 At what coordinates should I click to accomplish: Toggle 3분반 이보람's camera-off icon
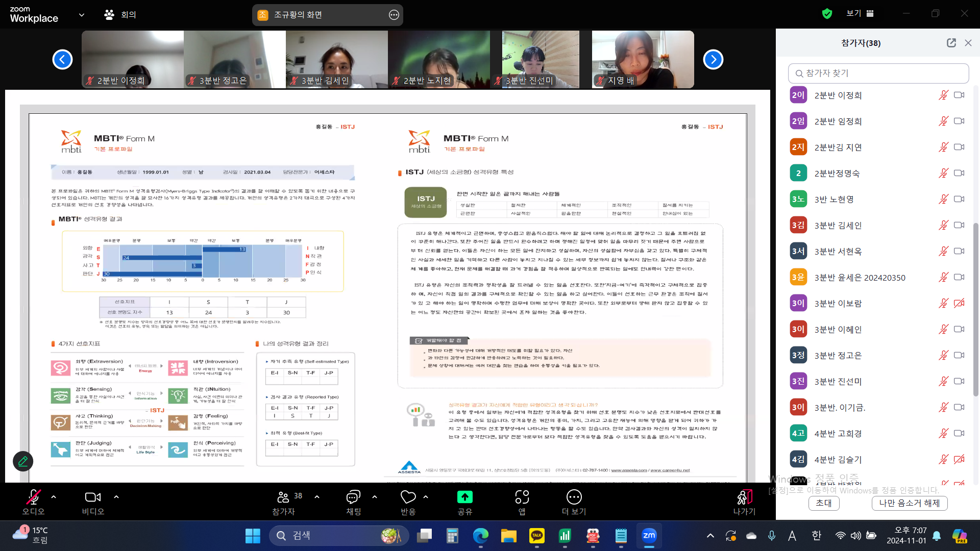tap(959, 304)
